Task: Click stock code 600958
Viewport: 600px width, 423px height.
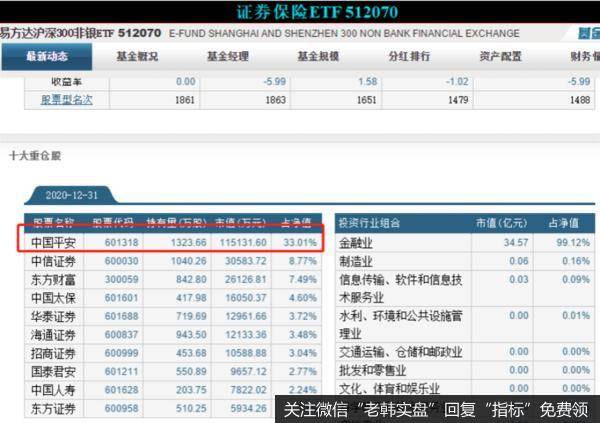Action: (x=121, y=408)
